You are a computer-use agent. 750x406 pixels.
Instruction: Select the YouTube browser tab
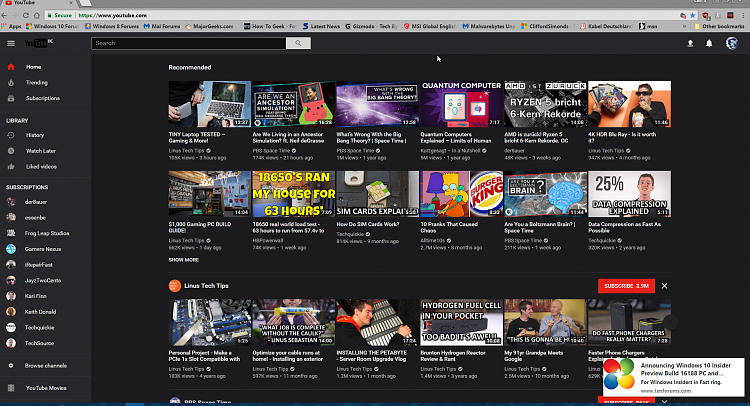[x=41, y=3]
